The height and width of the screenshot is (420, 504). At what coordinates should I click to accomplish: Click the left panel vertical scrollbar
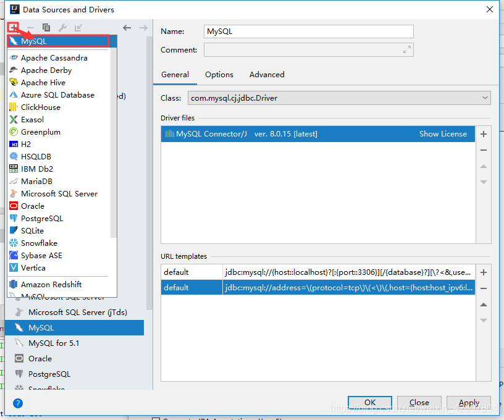point(149,174)
